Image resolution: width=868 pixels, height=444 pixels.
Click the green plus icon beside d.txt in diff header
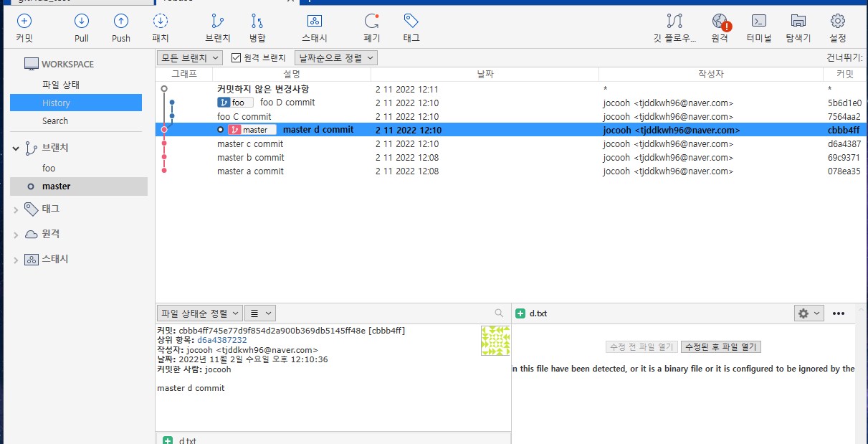coord(520,313)
